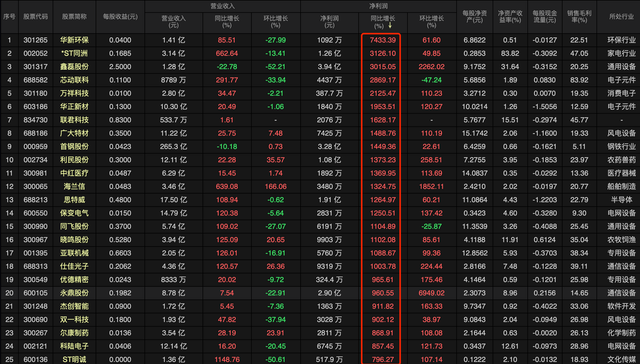Click the 软件开发 industry cell

coord(621,306)
